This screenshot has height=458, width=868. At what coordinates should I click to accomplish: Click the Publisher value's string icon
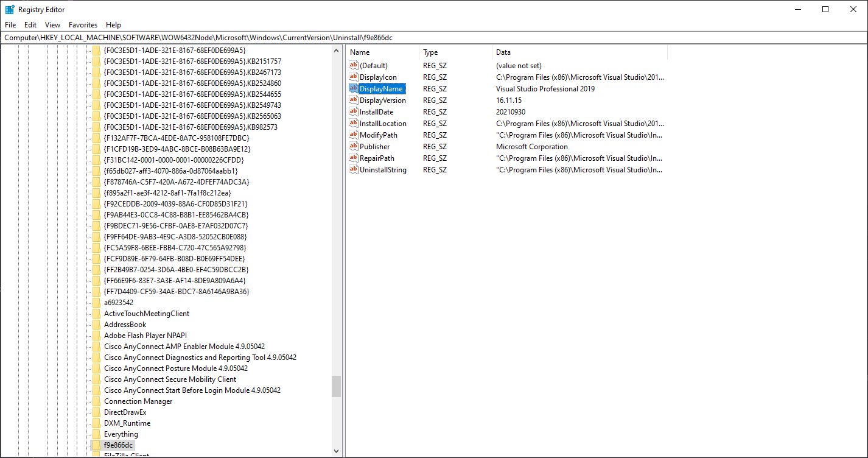pos(354,146)
